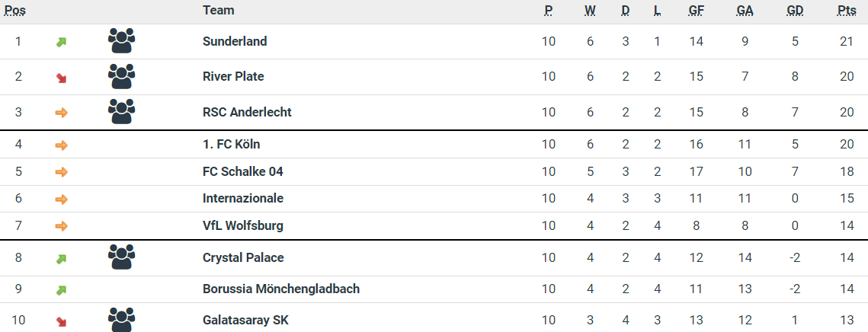The width and height of the screenshot is (868, 332).
Task: Open Borussia Mönchengladbach team link
Action: tap(281, 289)
